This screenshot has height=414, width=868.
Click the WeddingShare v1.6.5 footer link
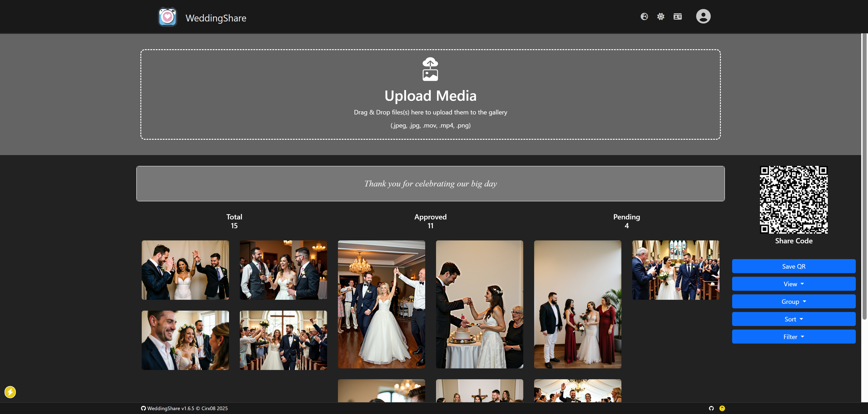point(170,408)
